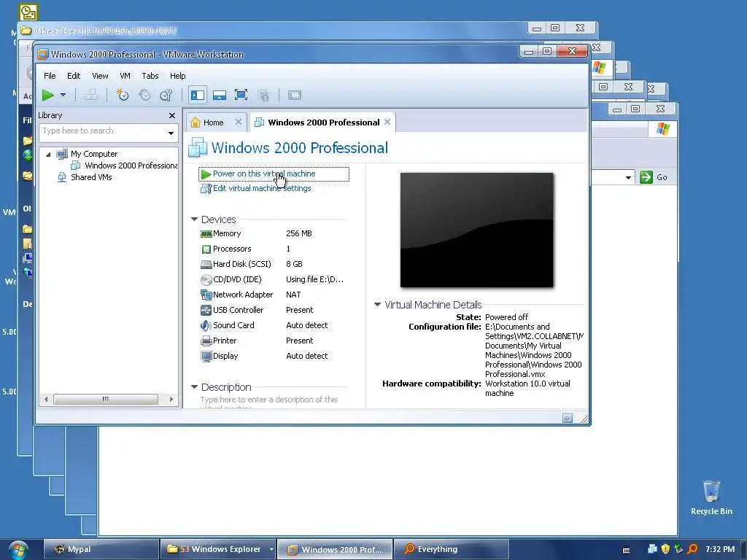Click the Go button in the background window
The height and width of the screenshot is (560, 747).
pos(654,177)
